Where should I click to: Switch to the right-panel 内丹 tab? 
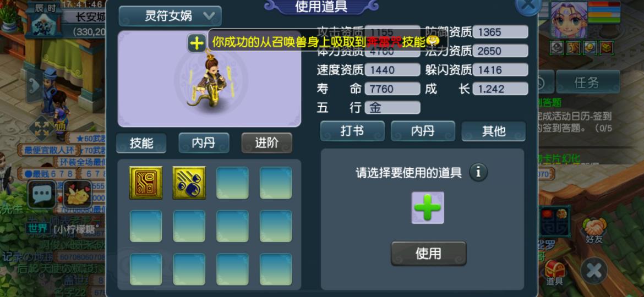click(423, 131)
